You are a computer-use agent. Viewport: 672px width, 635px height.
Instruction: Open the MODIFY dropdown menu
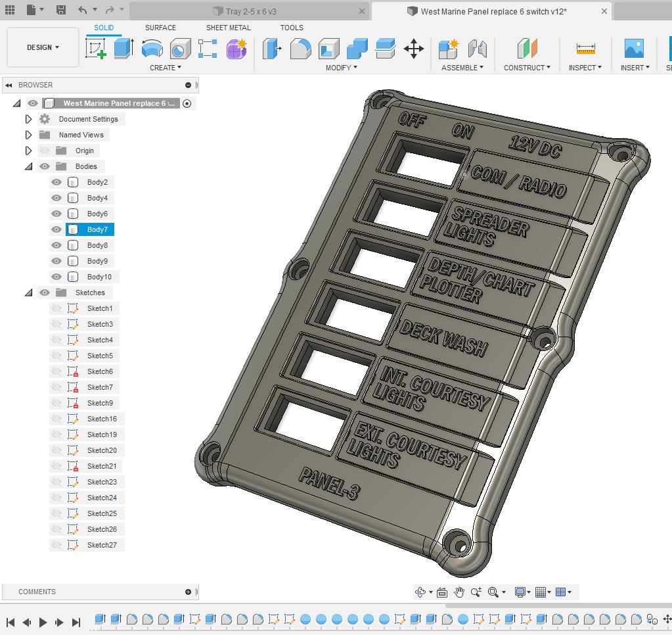(341, 68)
